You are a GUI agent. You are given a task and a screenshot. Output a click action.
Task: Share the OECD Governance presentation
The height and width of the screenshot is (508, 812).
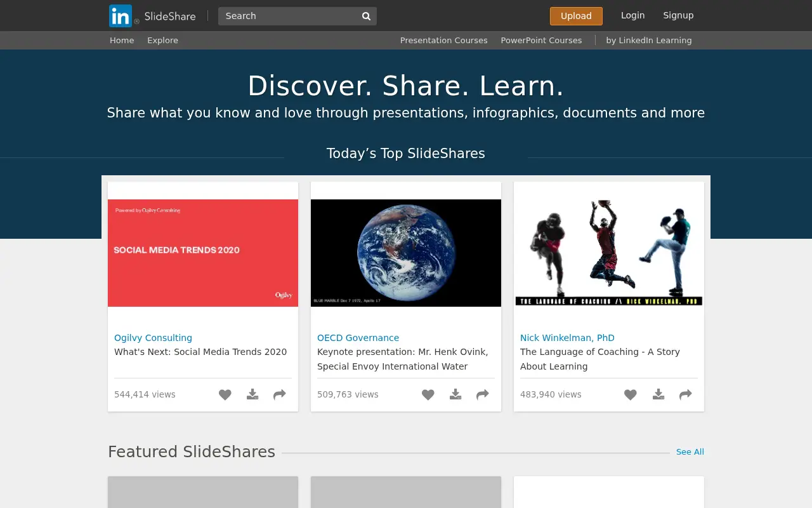click(x=483, y=394)
